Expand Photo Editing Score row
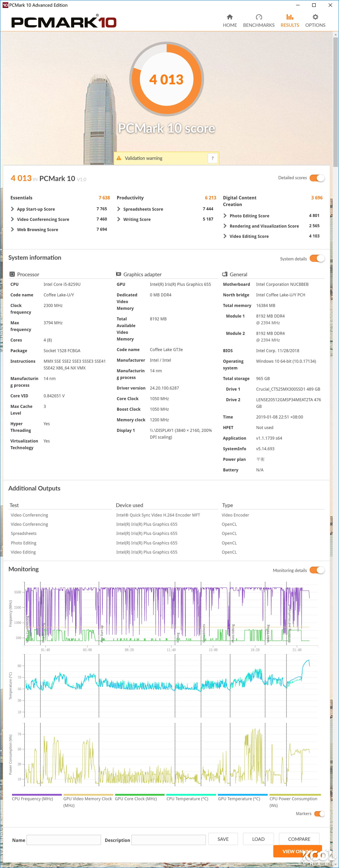The image size is (339, 868). [225, 216]
